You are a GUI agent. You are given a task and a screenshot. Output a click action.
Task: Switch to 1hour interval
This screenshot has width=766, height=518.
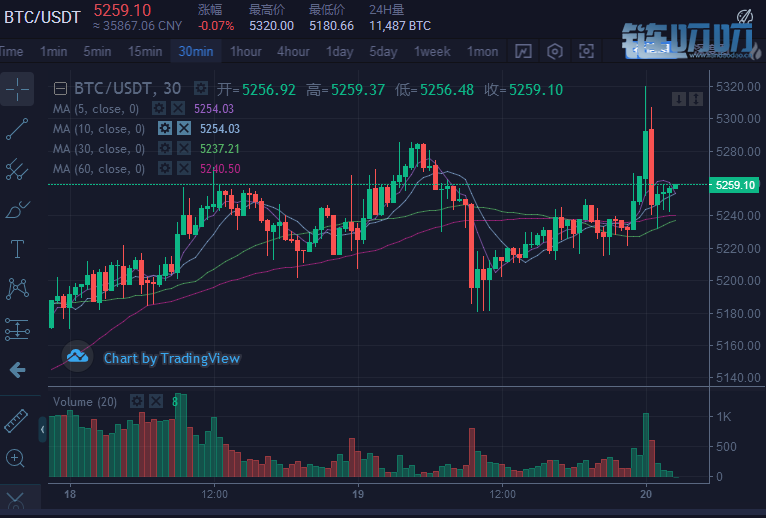point(246,51)
